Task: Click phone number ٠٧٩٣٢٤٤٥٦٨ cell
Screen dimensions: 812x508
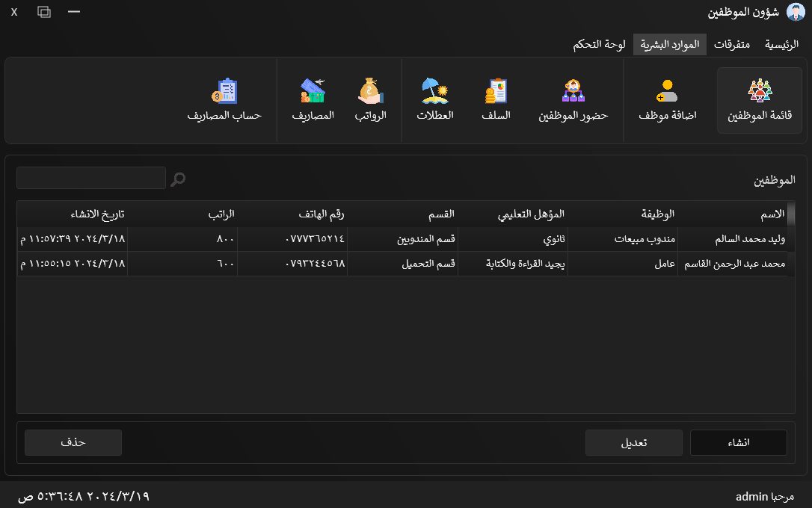Action: (292, 264)
